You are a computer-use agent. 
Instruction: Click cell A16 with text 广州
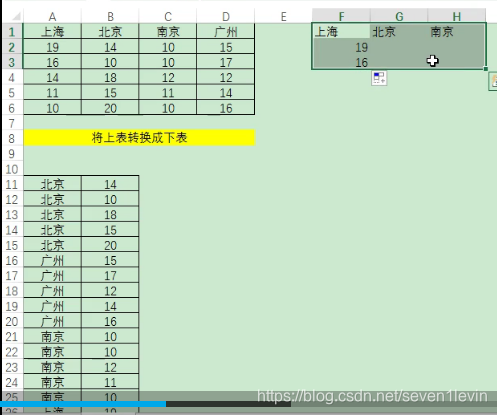pyautogui.click(x=52, y=260)
